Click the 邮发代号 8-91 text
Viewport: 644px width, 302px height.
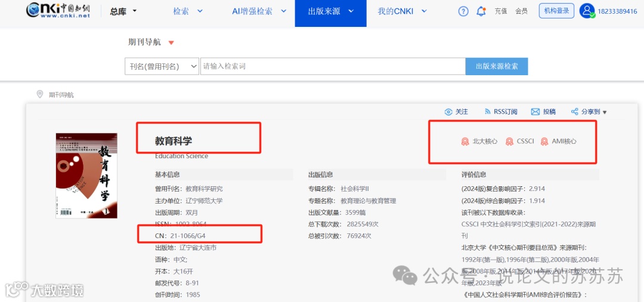[x=177, y=283]
